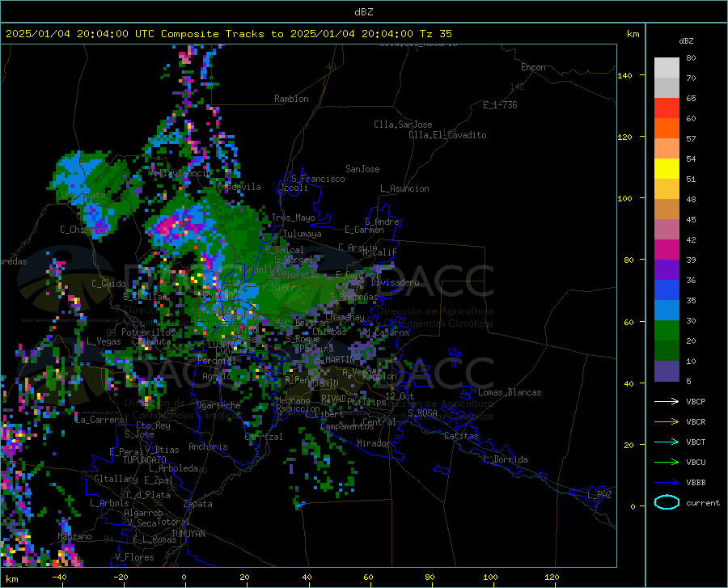728x588 pixels.
Task: Pick the royal blue 35-36 dBZ swatch
Action: click(667, 290)
